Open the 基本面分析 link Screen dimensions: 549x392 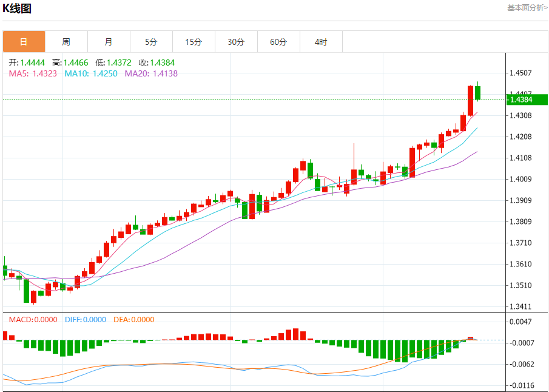pyautogui.click(x=527, y=8)
